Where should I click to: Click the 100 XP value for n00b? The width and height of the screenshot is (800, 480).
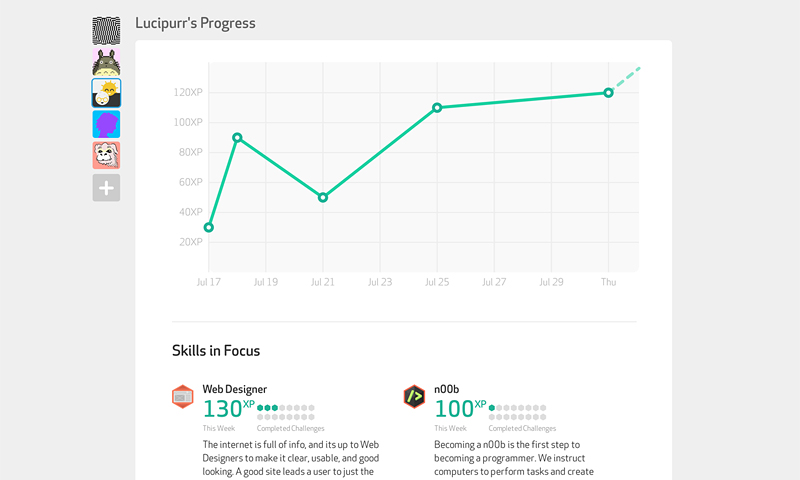[460, 409]
